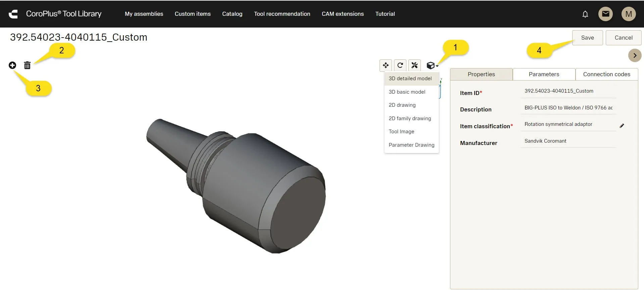The height and width of the screenshot is (290, 644).
Task: Click the trash delete icon
Action: tap(27, 65)
